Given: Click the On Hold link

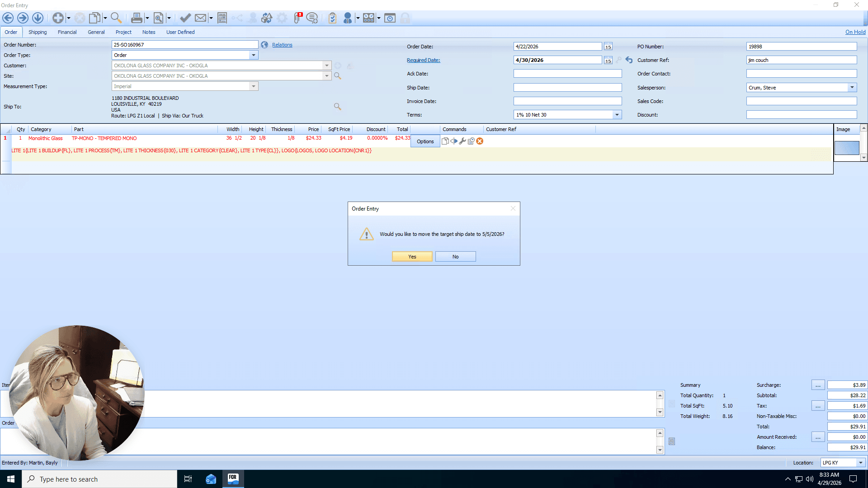Looking at the screenshot, I should pyautogui.click(x=855, y=32).
